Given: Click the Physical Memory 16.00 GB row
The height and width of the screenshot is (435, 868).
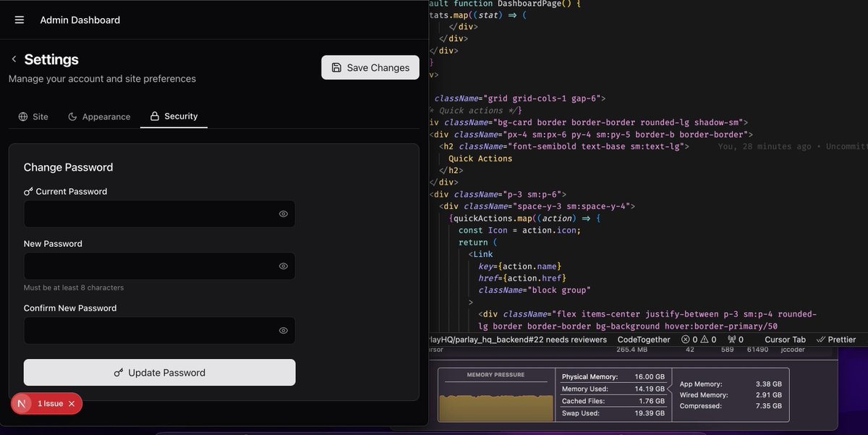Looking at the screenshot, I should click(x=613, y=377).
